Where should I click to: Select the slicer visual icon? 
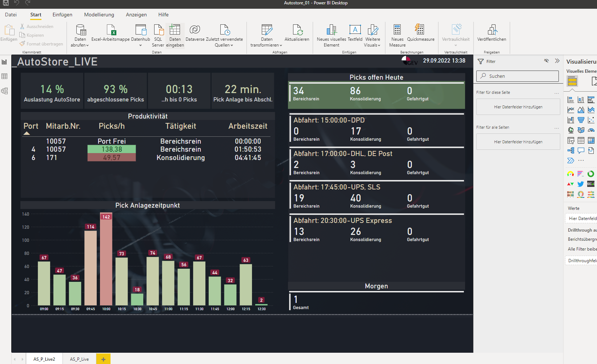pyautogui.click(x=571, y=140)
